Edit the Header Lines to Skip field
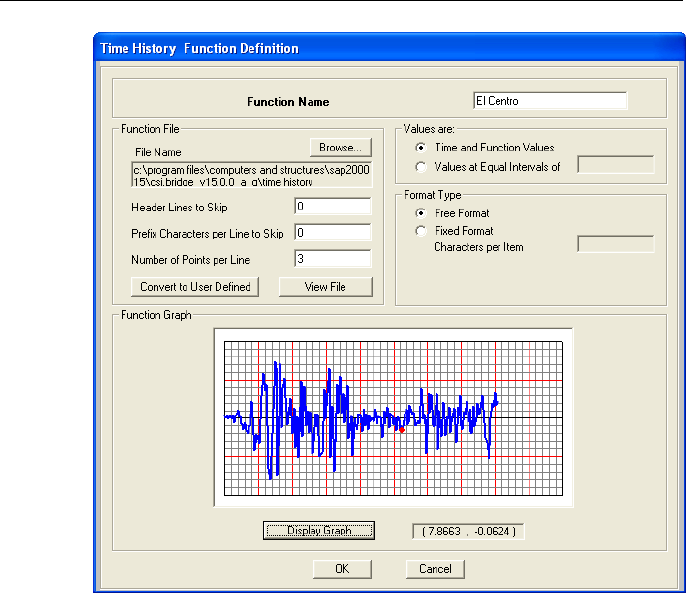 coord(332,206)
